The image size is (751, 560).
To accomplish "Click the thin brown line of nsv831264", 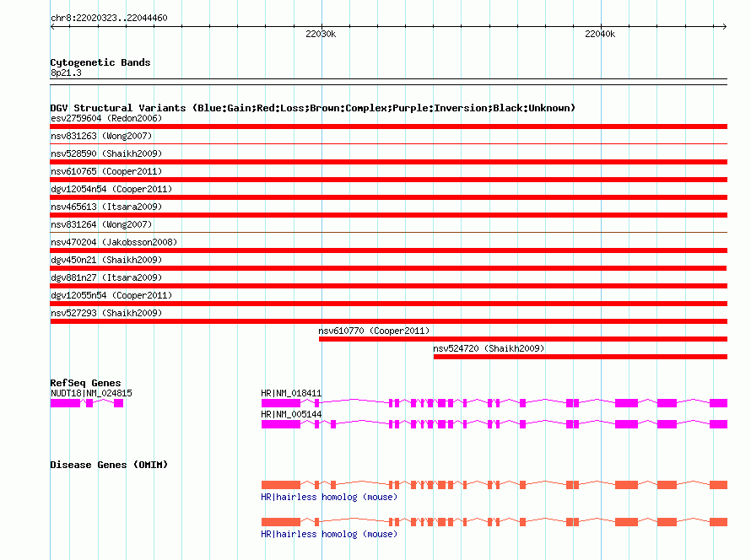I will [x=388, y=232].
